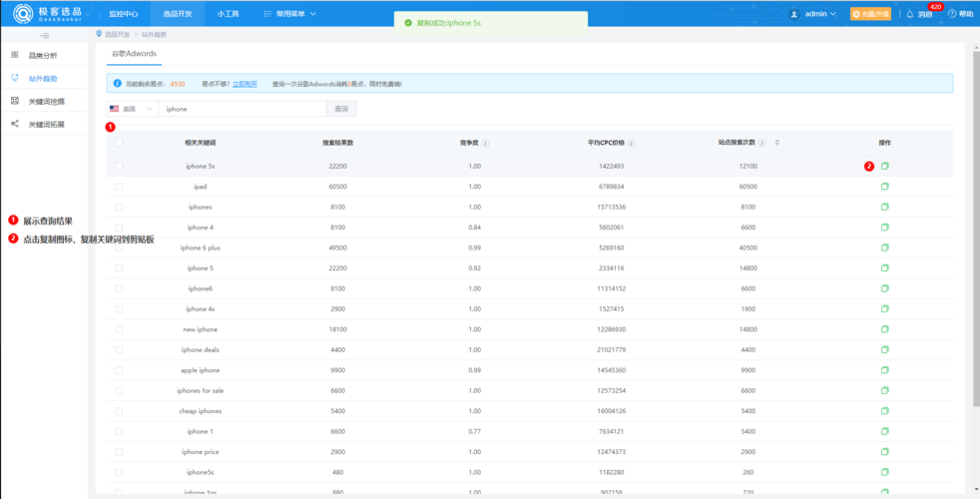Image resolution: width=980 pixels, height=499 pixels.
Task: Sort by 站点搜索次数 column arrows
Action: click(x=776, y=143)
